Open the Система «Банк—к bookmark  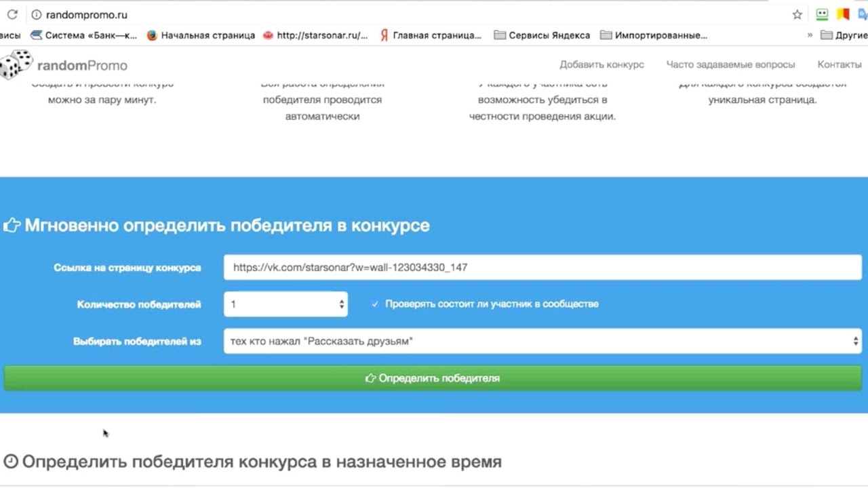click(x=83, y=35)
